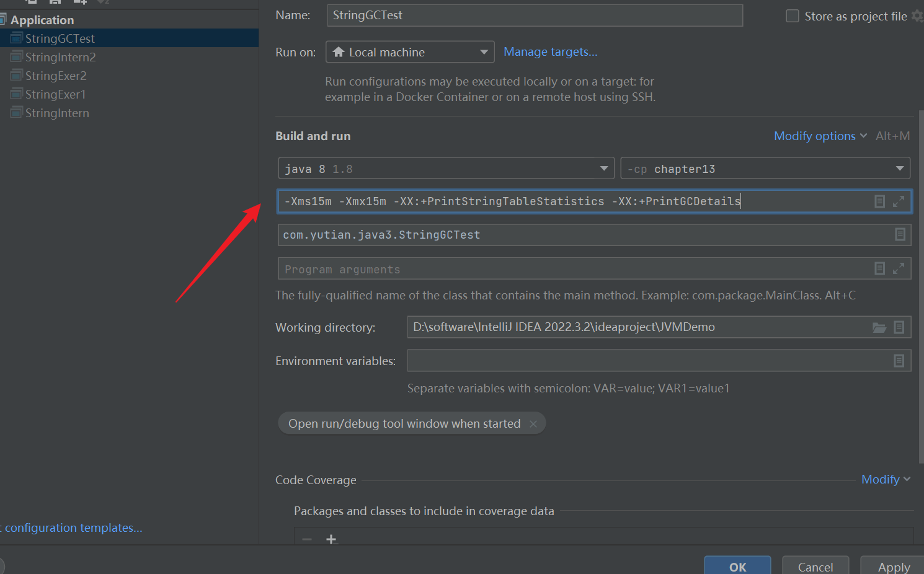Click insert macros icon in Working directory
The width and height of the screenshot is (924, 574).
(x=899, y=327)
